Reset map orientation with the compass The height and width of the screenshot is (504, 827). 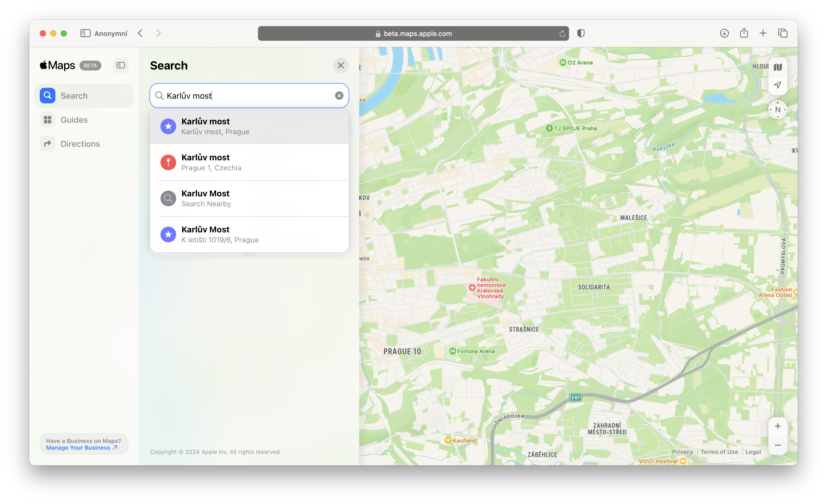[x=778, y=109]
